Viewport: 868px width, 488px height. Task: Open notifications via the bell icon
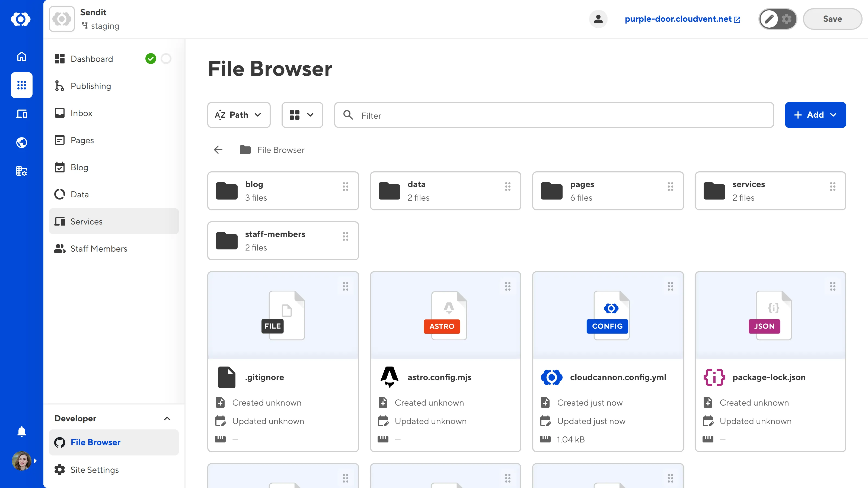(x=21, y=431)
